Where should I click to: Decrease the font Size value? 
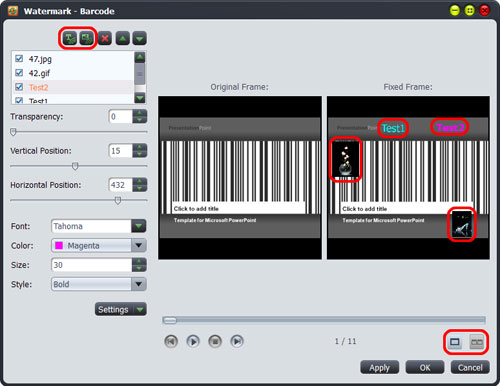[139, 268]
